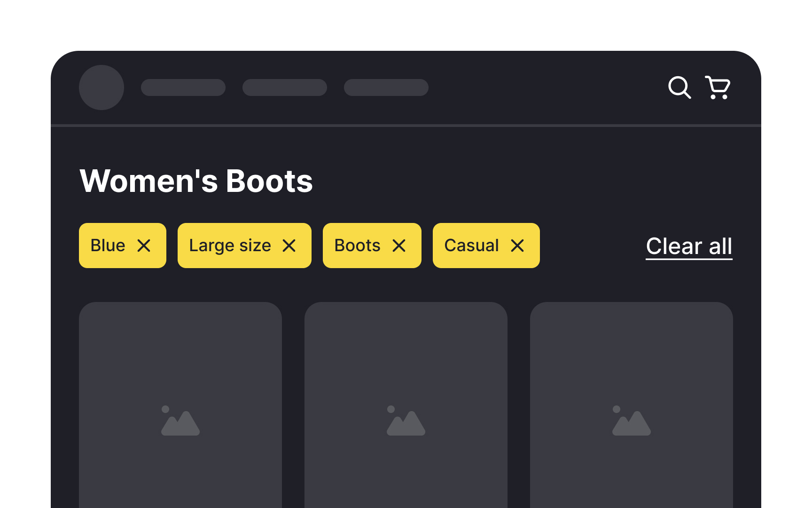Image resolution: width=812 pixels, height=508 pixels.
Task: Select the Large size filter chip
Action: [230, 245]
